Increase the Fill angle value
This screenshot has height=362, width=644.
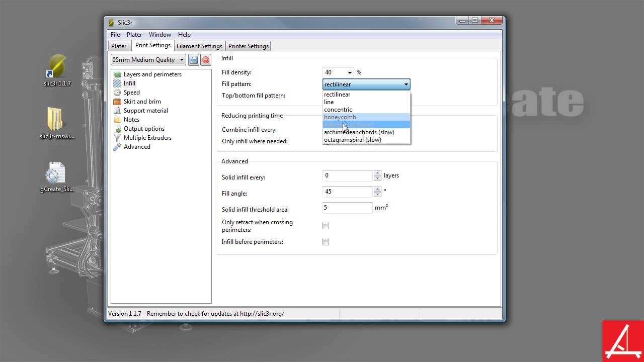[377, 189]
